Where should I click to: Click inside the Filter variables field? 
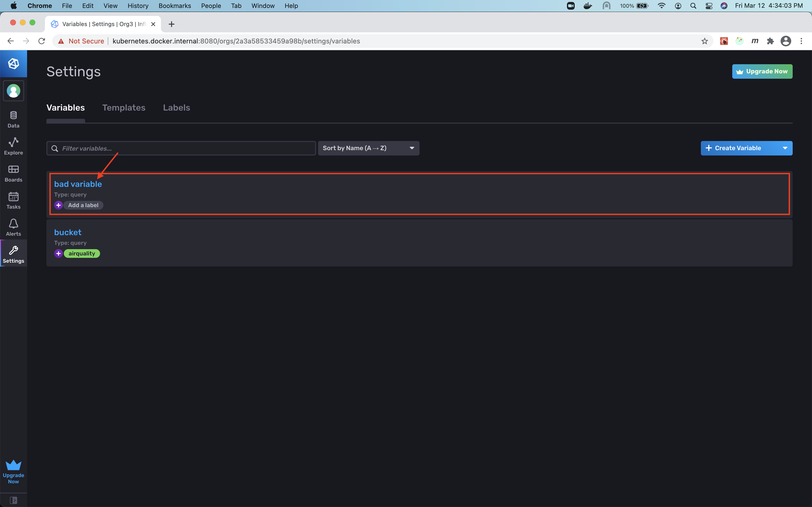pos(181,148)
